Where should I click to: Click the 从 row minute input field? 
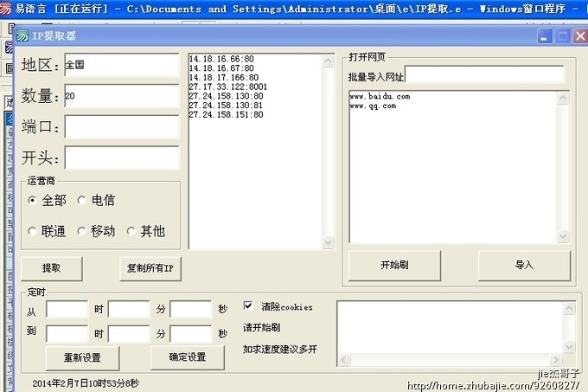(129, 309)
